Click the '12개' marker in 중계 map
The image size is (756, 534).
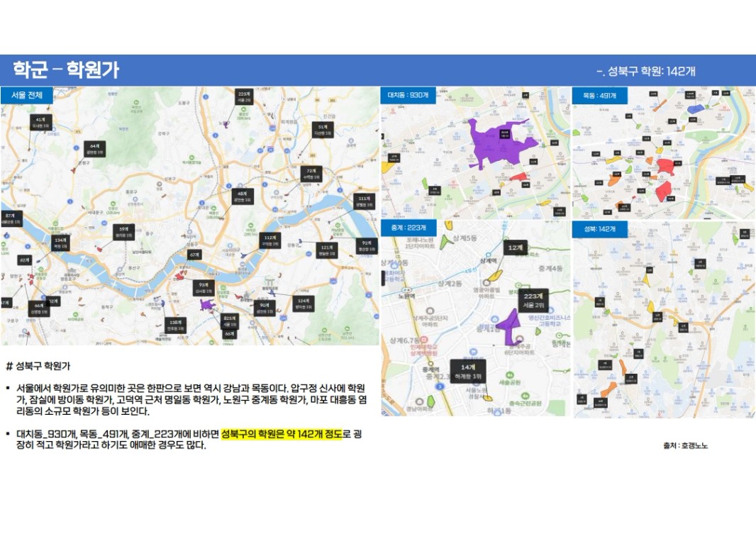coord(515,247)
